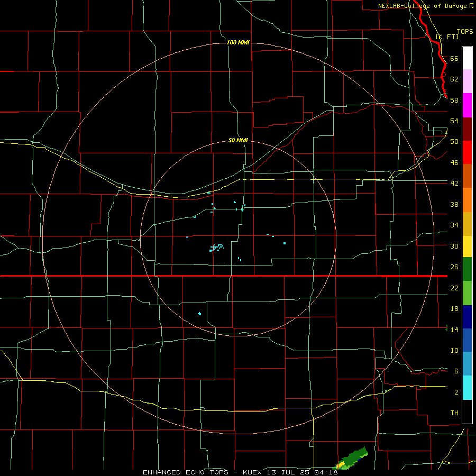This screenshot has height=476, width=476.
Task: Click the dark red (maroon) legend swatch
Action: tap(467, 129)
